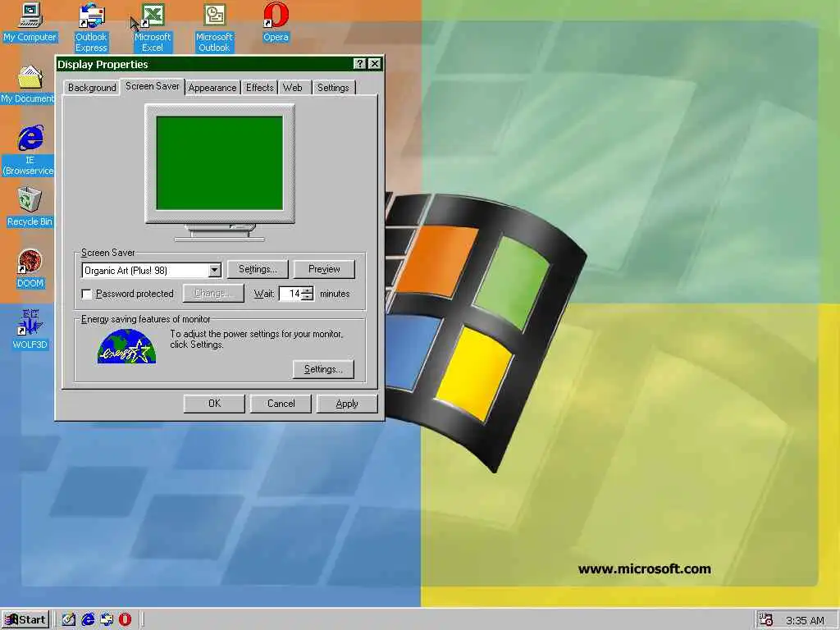Open the screen saver dropdown list
The width and height of the screenshot is (840, 630).
click(x=214, y=270)
